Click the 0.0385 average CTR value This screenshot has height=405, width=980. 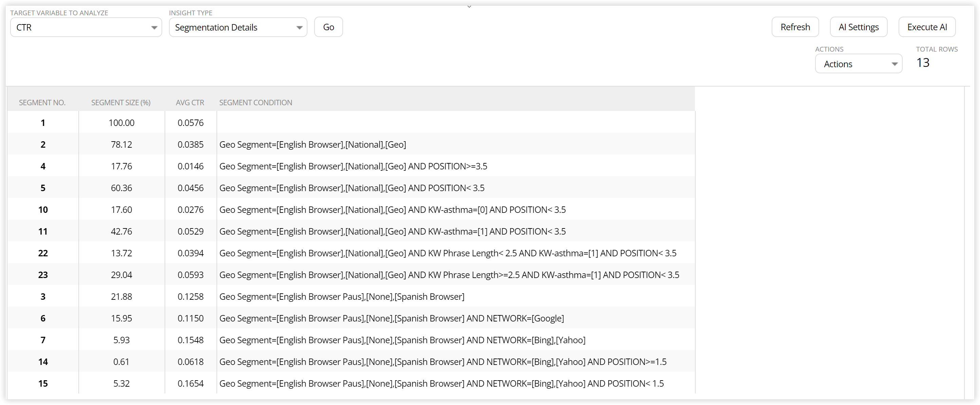[x=191, y=144]
